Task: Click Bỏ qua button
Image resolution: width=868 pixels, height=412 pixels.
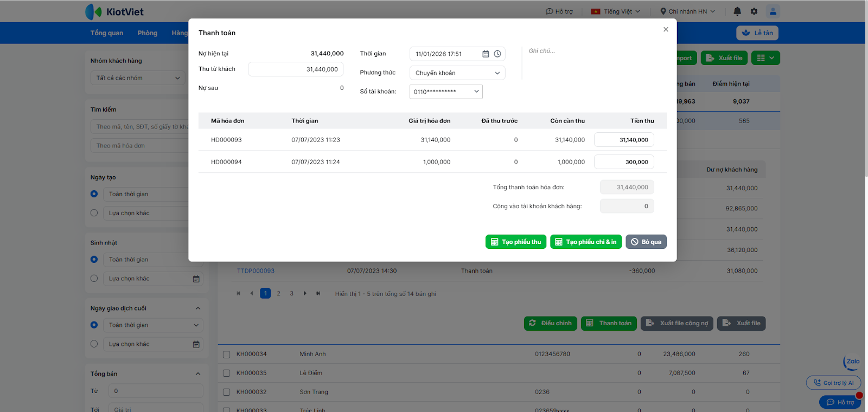Action: click(x=646, y=242)
